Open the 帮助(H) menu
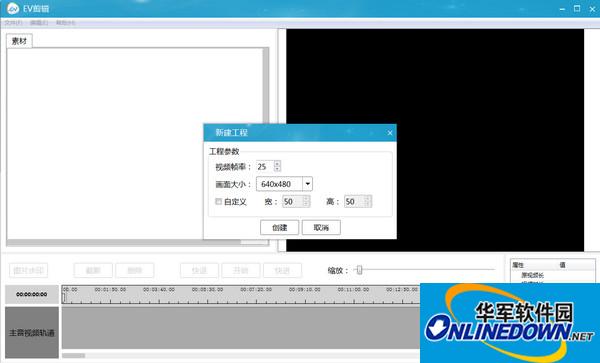Image resolution: width=600 pixels, height=363 pixels. (66, 23)
